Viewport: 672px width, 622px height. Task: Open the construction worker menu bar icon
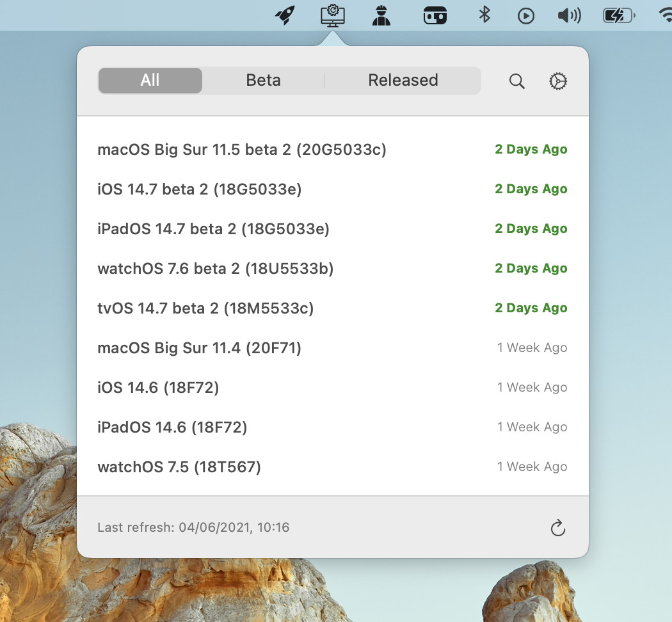(x=381, y=16)
